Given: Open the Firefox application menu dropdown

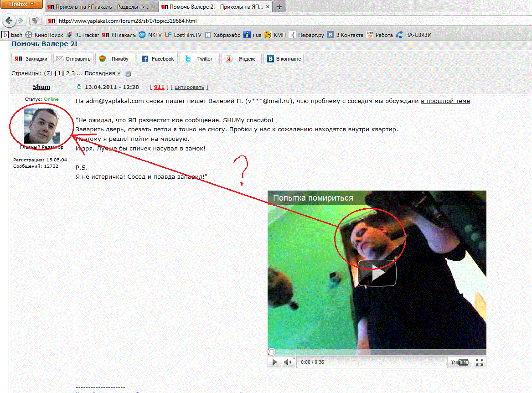Looking at the screenshot, I should click(21, 5).
